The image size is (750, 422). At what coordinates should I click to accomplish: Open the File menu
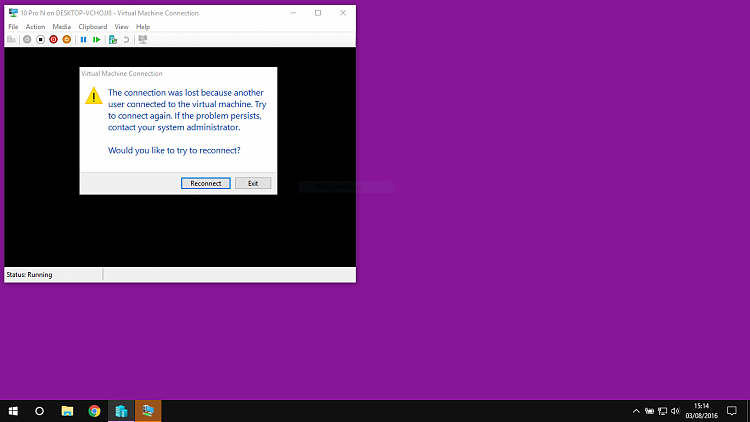[13, 27]
